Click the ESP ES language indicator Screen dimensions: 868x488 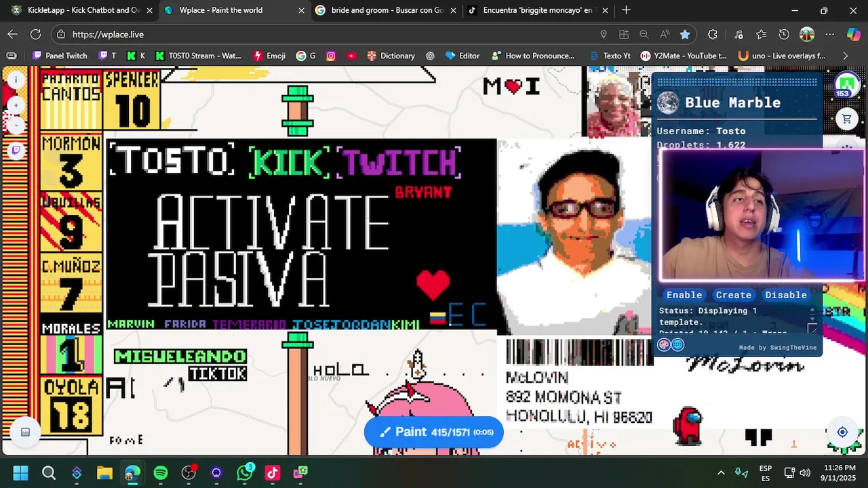click(x=766, y=472)
